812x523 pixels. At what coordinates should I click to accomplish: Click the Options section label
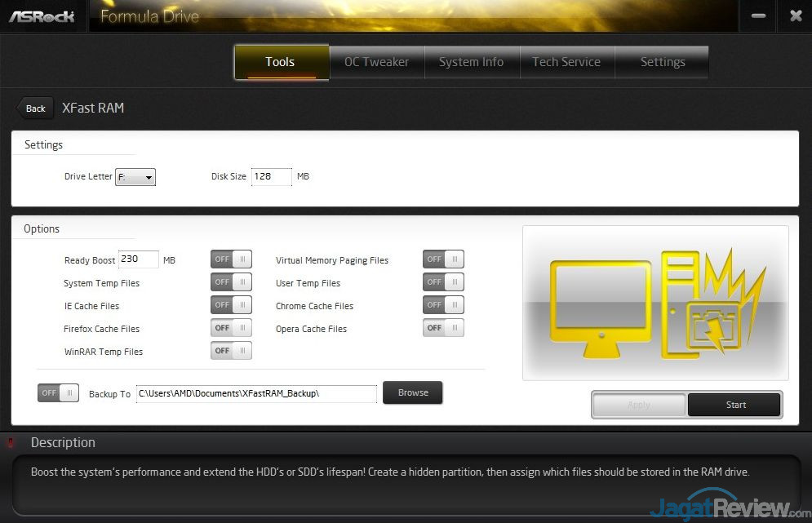(x=42, y=228)
